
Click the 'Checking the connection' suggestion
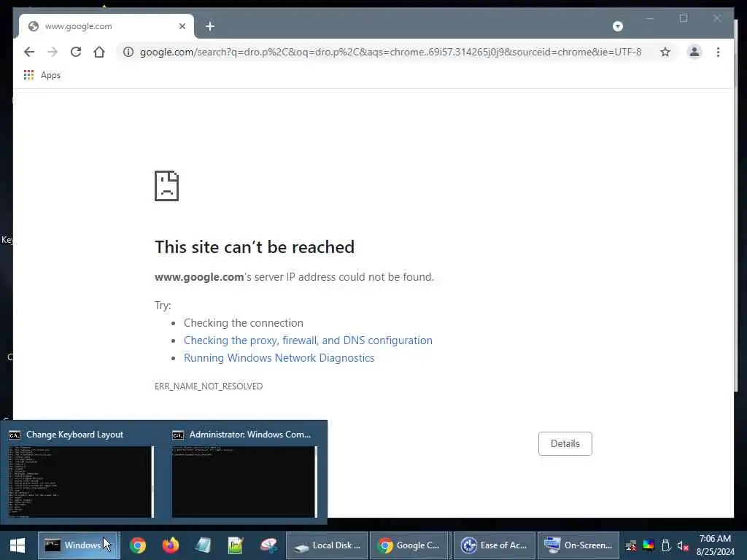click(x=244, y=323)
